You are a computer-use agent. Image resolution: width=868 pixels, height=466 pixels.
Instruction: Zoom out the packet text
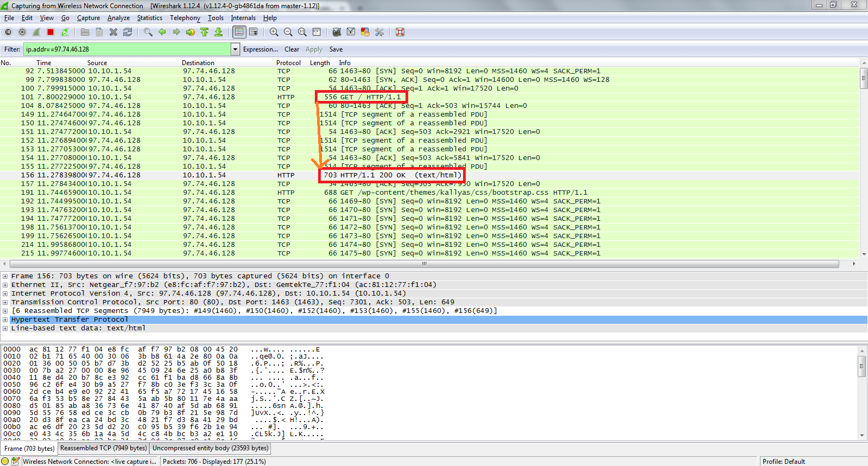288,32
